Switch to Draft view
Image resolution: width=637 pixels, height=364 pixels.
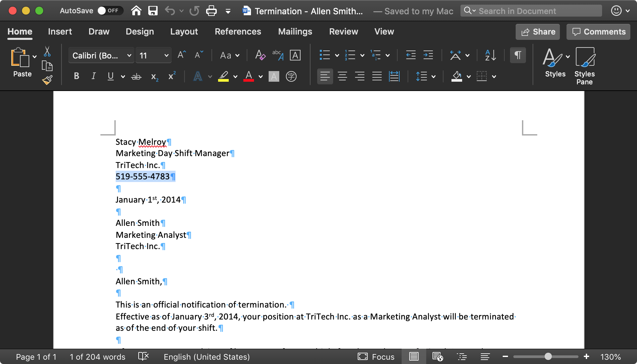(x=485, y=357)
